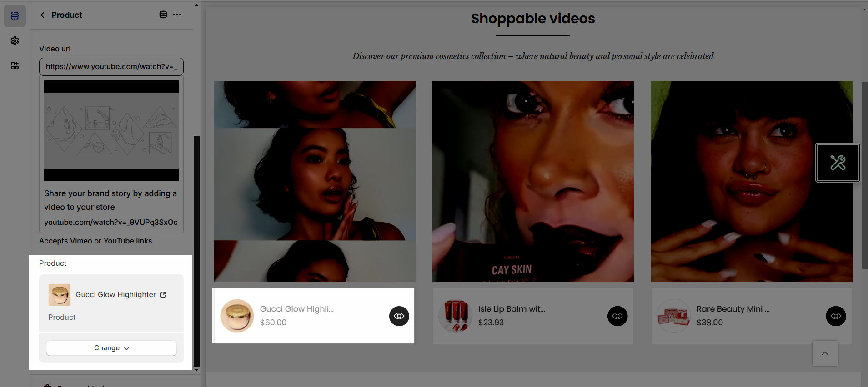This screenshot has width=868, height=387.
Task: Click the back-to-top arrow button
Action: click(x=825, y=353)
